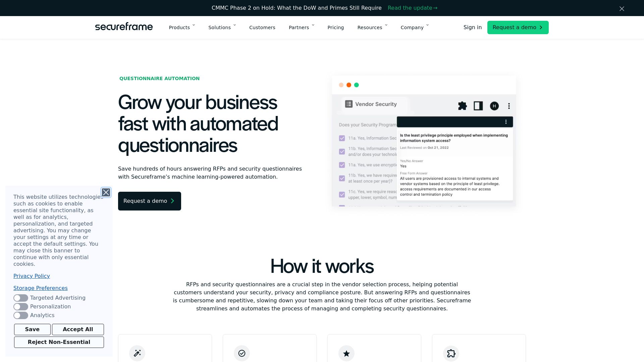Check the 11a encryption checkbox
644x362 pixels.
(x=342, y=165)
